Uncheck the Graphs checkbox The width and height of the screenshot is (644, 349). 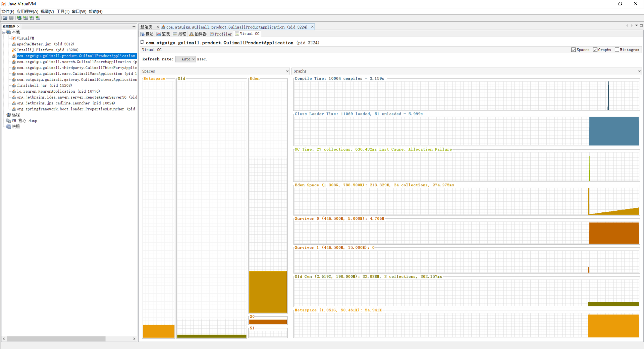(x=595, y=50)
